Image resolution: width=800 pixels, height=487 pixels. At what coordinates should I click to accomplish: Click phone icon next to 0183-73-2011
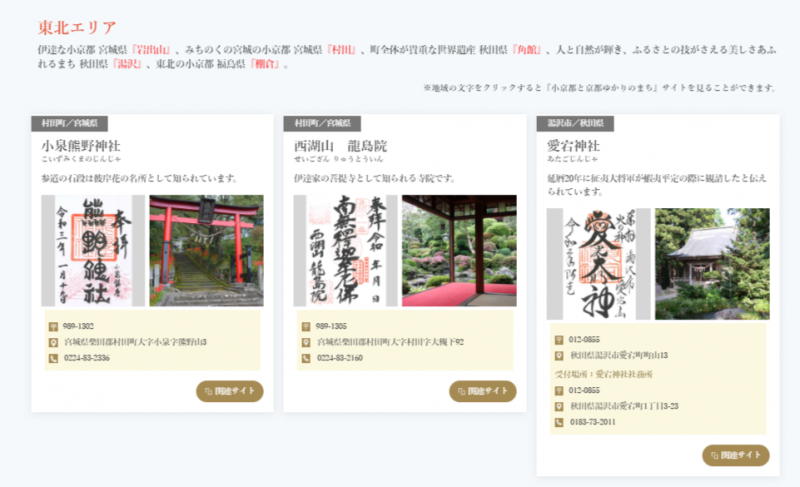(x=558, y=422)
